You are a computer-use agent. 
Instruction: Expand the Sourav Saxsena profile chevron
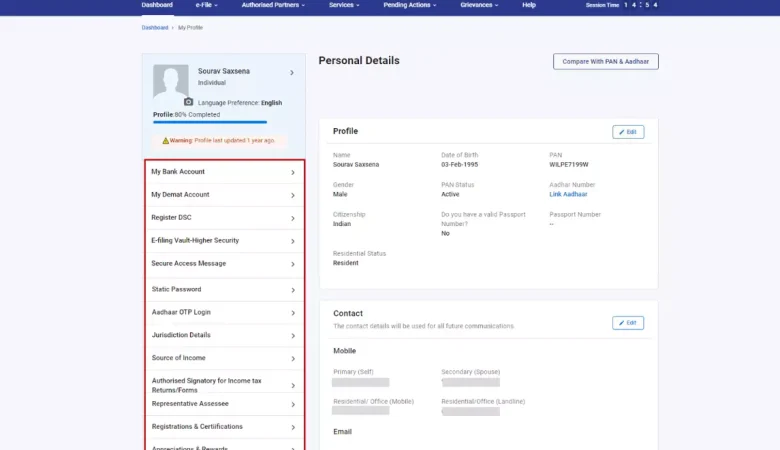292,73
